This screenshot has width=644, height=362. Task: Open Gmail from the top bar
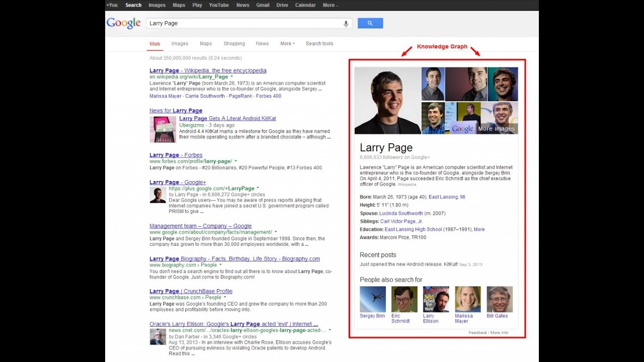click(x=263, y=5)
